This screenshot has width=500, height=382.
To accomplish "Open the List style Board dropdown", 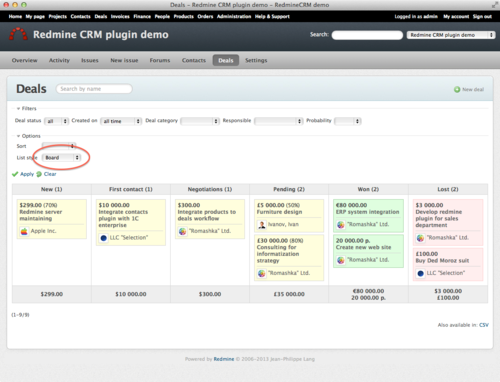I will (61, 157).
